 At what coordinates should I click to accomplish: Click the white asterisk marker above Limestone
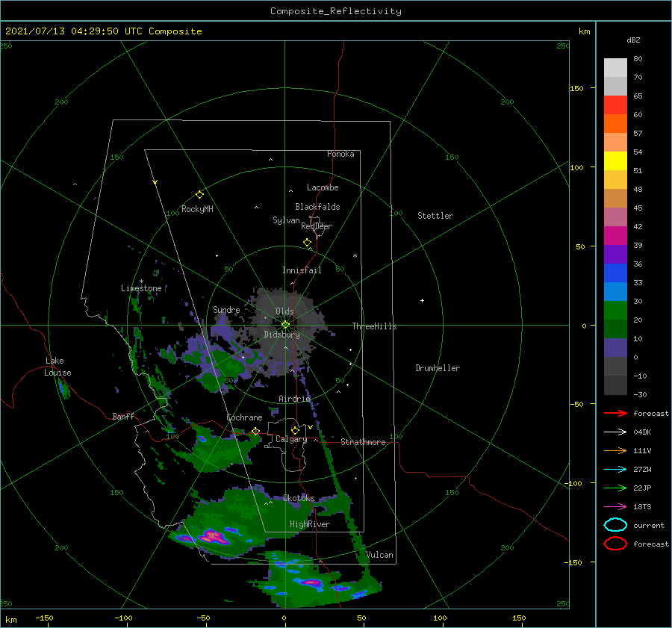coord(141,282)
